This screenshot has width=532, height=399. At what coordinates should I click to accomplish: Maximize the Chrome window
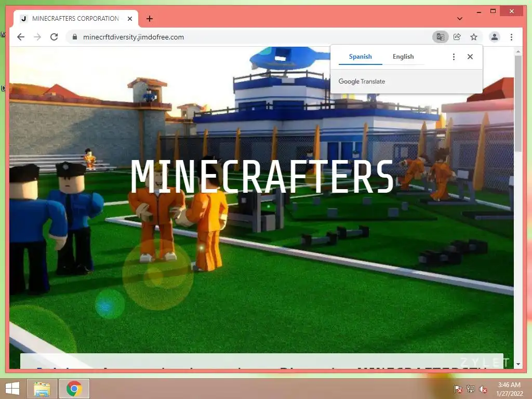tap(493, 11)
